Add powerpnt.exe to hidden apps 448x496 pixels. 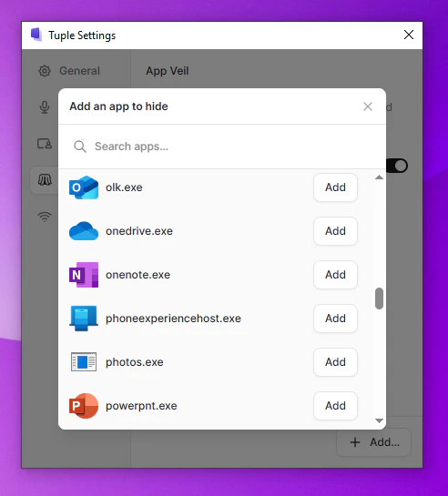(335, 406)
